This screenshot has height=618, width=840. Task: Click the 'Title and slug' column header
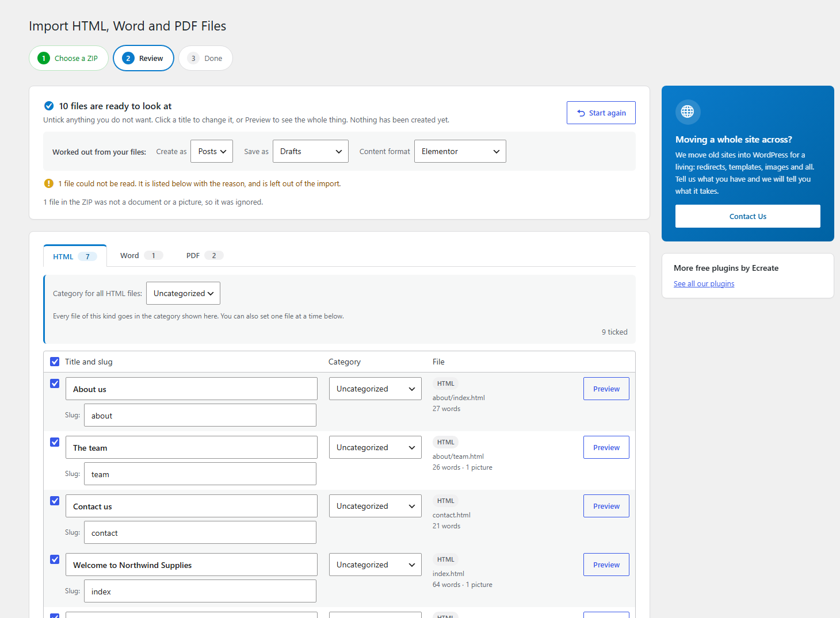(x=89, y=362)
